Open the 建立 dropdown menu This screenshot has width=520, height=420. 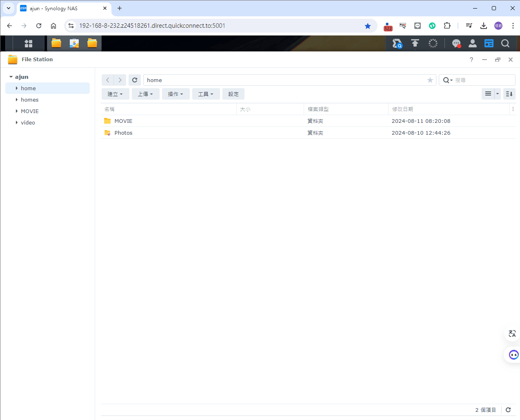(115, 94)
